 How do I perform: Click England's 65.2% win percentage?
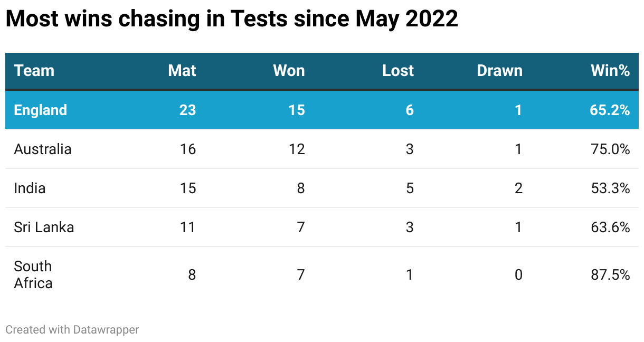pos(610,110)
